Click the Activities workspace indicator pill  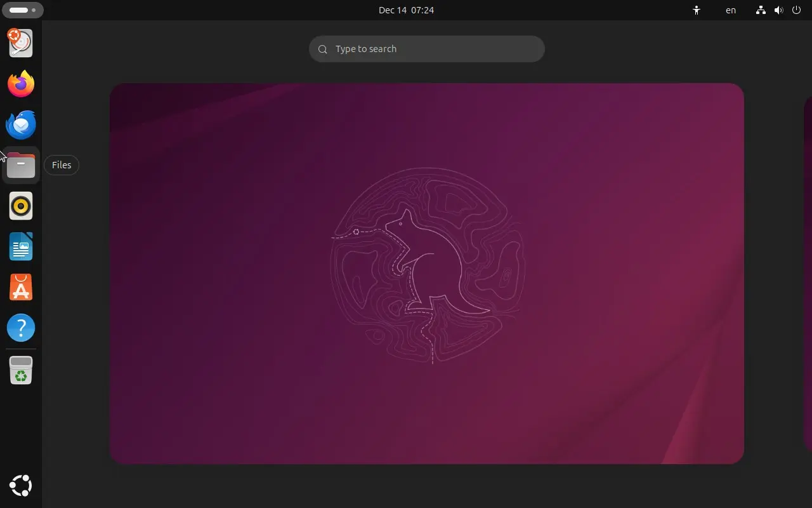pyautogui.click(x=23, y=10)
